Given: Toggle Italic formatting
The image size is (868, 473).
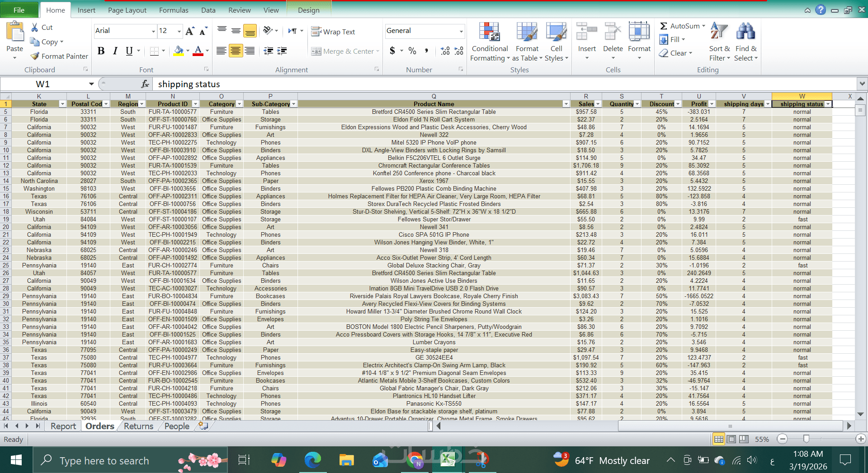Looking at the screenshot, I should [115, 51].
